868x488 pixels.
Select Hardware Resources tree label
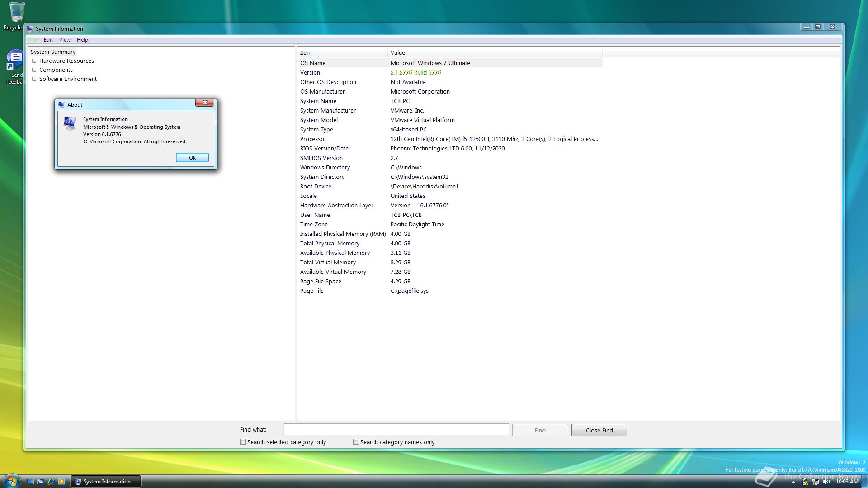(x=66, y=61)
